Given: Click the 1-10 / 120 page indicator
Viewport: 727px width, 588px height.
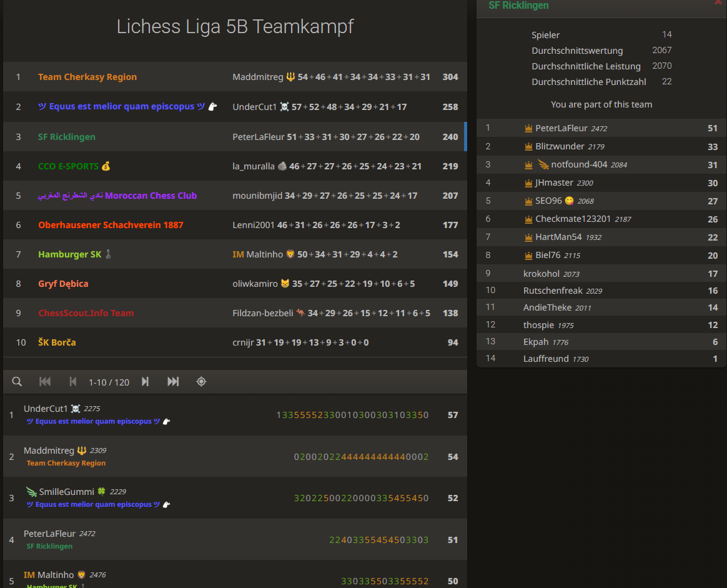Looking at the screenshot, I should tap(109, 381).
